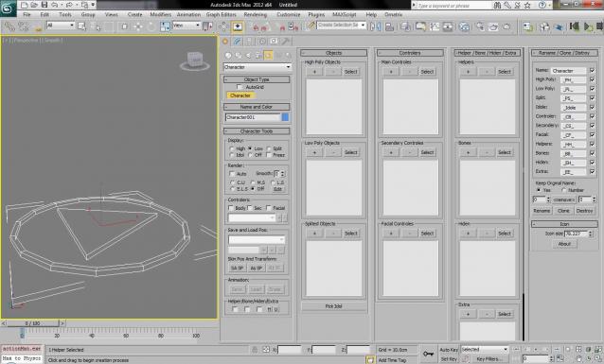Select the Number radio under Keep Original Name
The width and height of the screenshot is (604, 364).
(x=563, y=190)
